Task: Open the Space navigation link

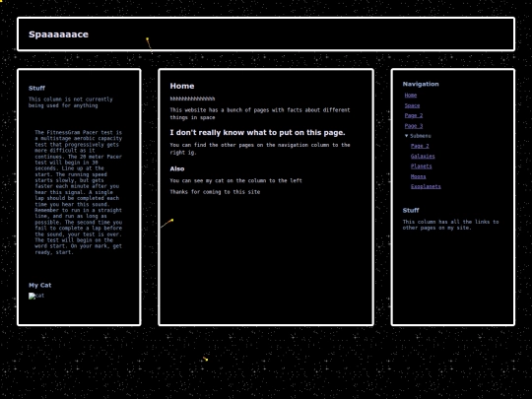Action: point(412,105)
